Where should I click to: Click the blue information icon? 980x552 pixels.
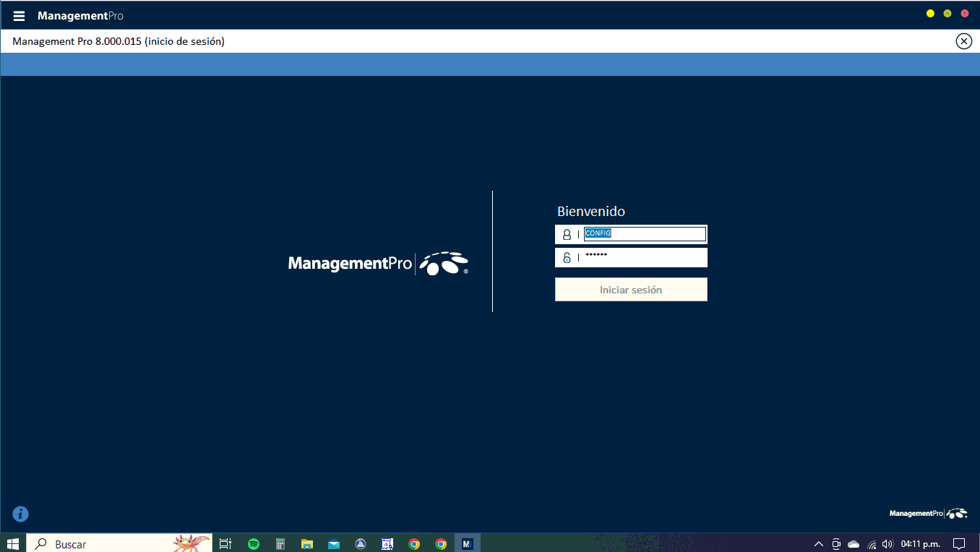(20, 514)
